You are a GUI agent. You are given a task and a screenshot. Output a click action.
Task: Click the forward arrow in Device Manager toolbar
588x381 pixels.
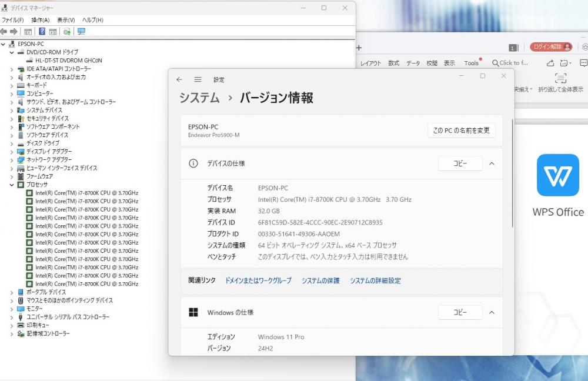pyautogui.click(x=14, y=32)
